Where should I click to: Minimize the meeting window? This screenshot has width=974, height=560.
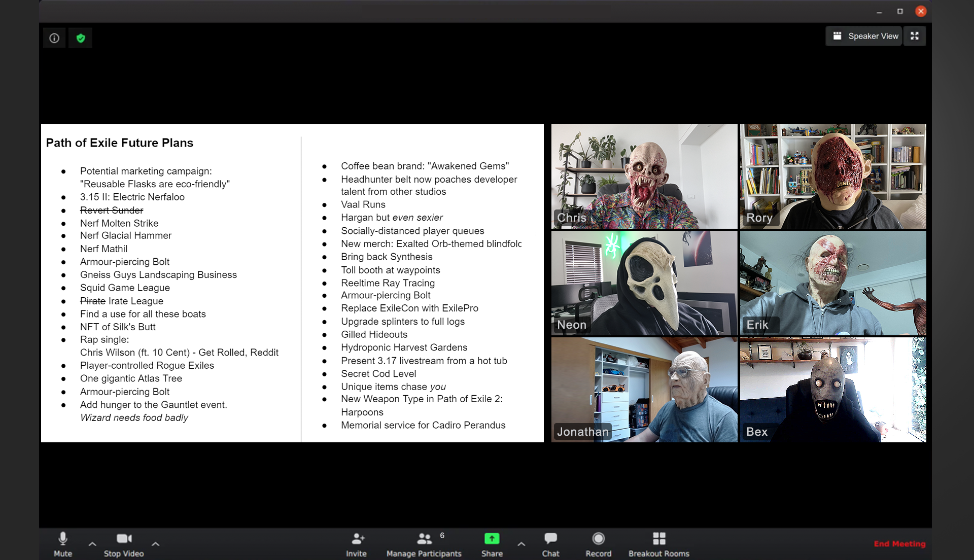(x=879, y=11)
